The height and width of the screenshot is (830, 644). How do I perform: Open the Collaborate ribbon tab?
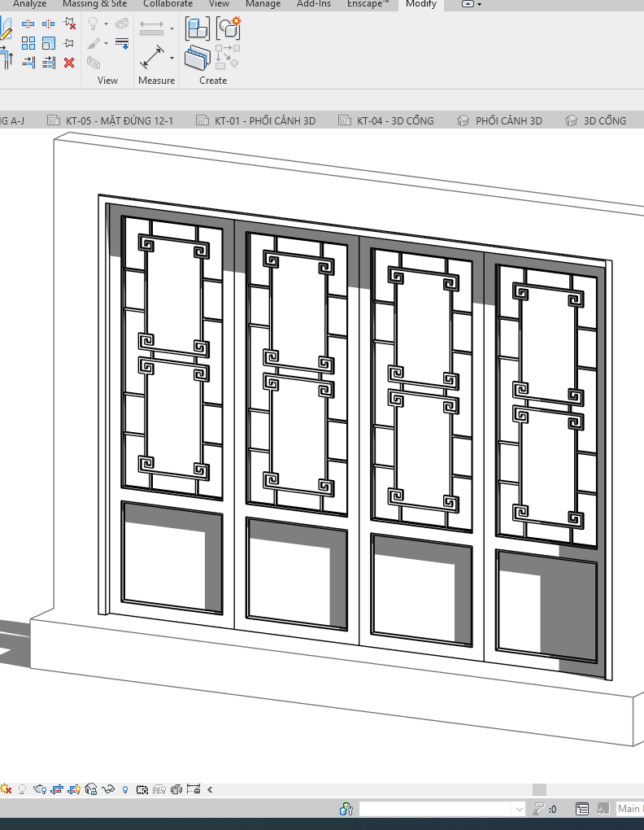(168, 4)
